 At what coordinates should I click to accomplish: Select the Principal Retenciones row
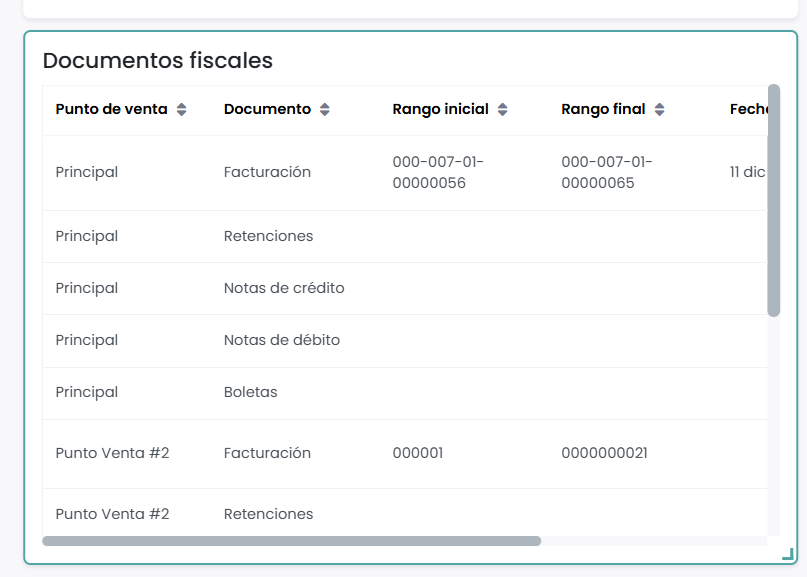point(87,236)
